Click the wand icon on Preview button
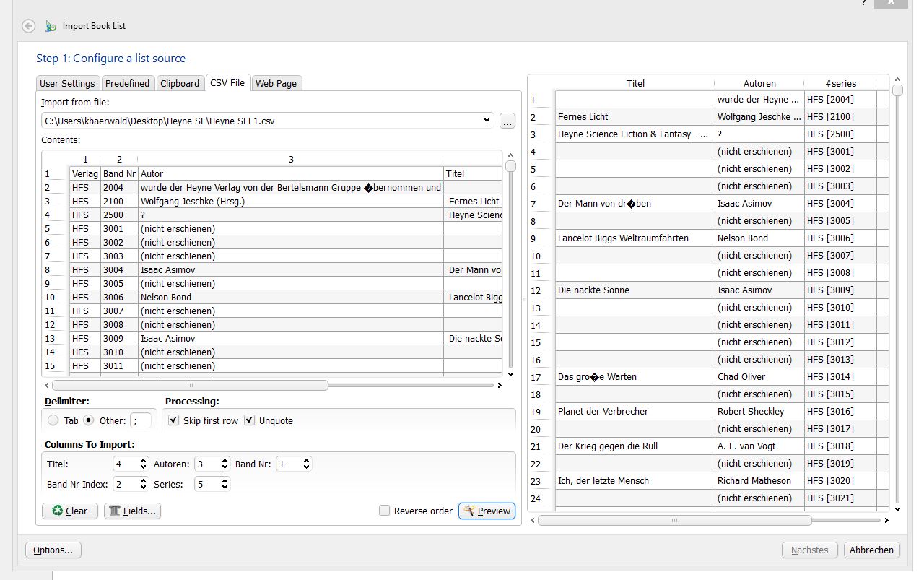The image size is (924, 580). (469, 511)
